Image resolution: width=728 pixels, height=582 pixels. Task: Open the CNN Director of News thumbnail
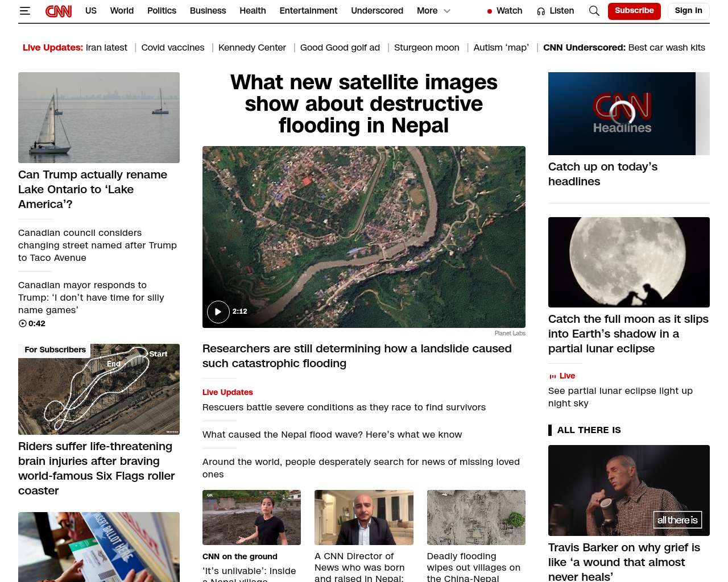(x=364, y=518)
